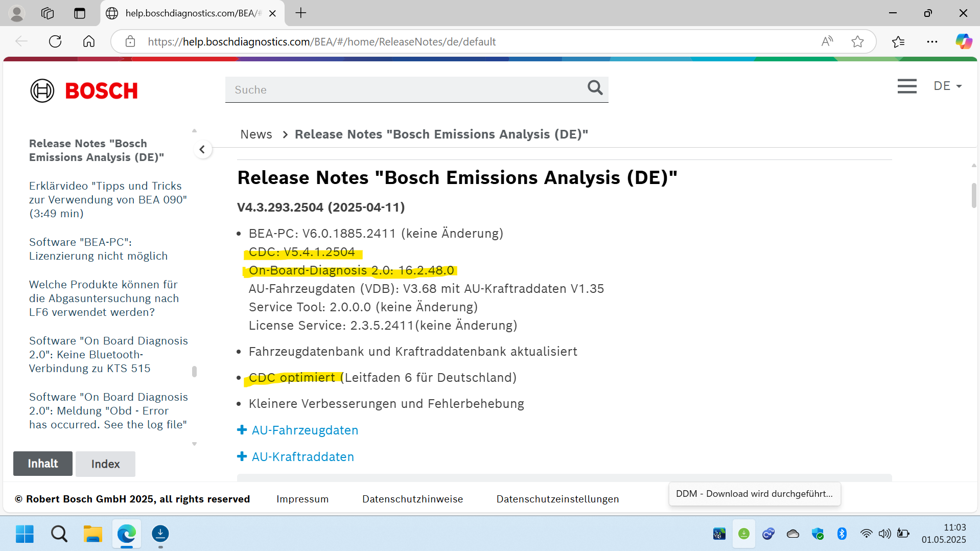Viewport: 980px width, 551px height.
Task: Open the News breadcrumb link
Action: tap(256, 134)
